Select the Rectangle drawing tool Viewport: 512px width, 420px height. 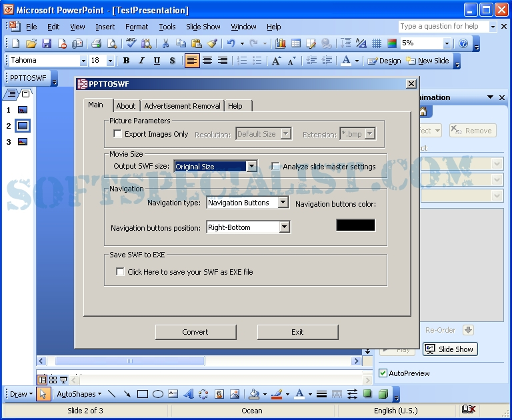tap(143, 394)
